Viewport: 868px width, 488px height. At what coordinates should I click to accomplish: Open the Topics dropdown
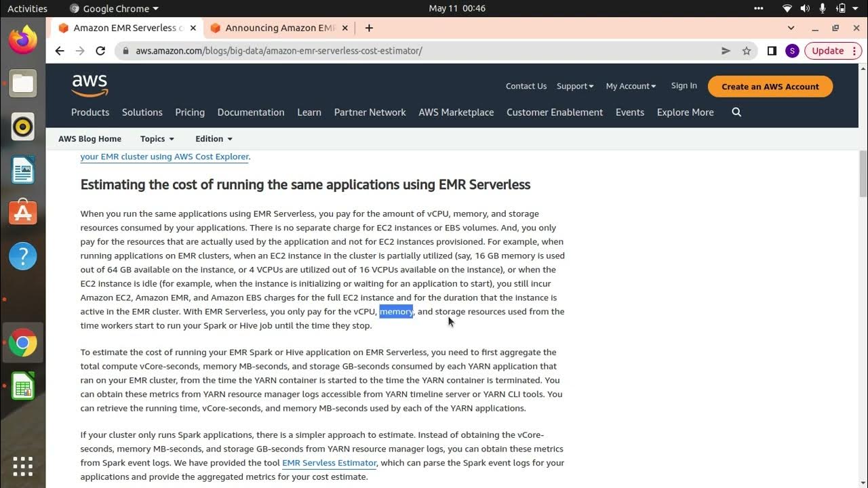(x=157, y=139)
